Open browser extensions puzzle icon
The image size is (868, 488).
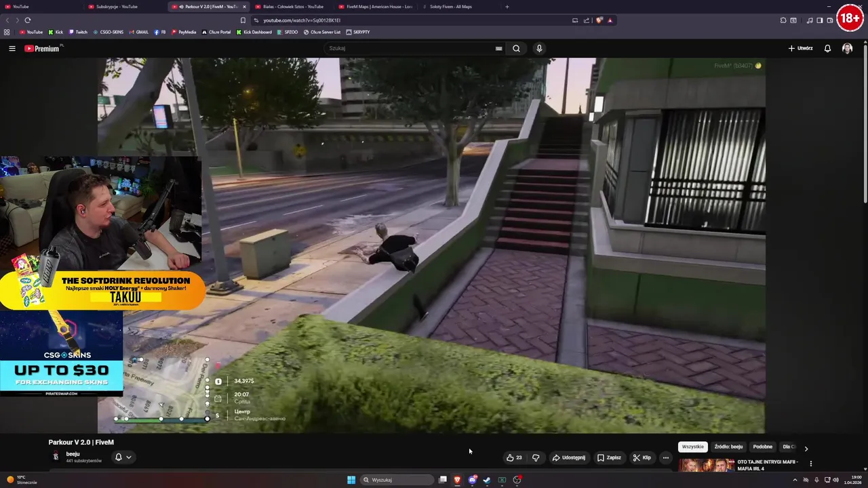[783, 20]
